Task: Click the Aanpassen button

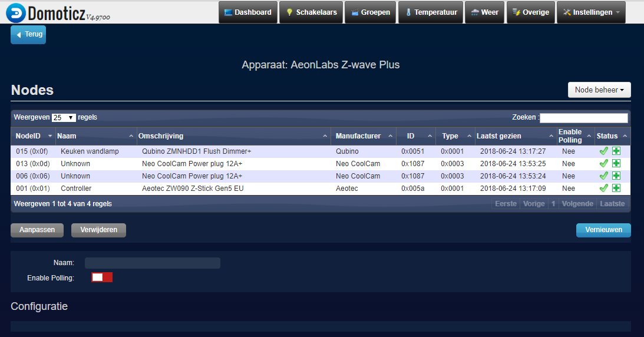Action: point(37,230)
